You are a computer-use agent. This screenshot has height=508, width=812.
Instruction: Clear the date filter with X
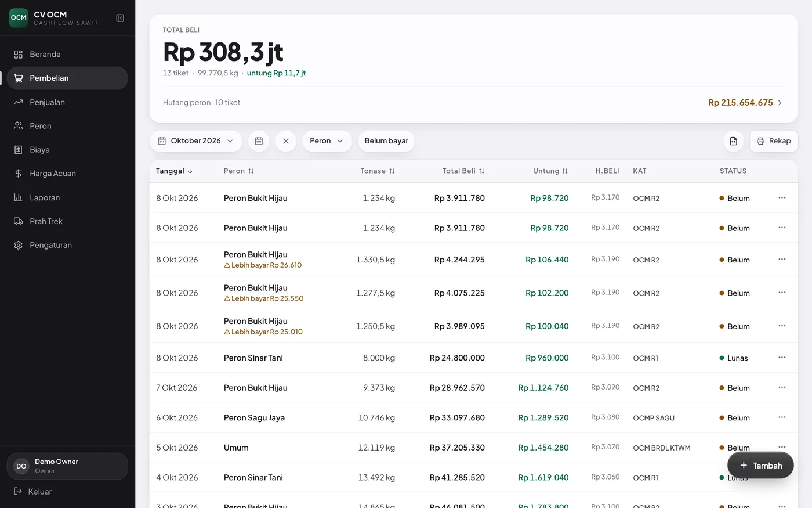coord(286,141)
